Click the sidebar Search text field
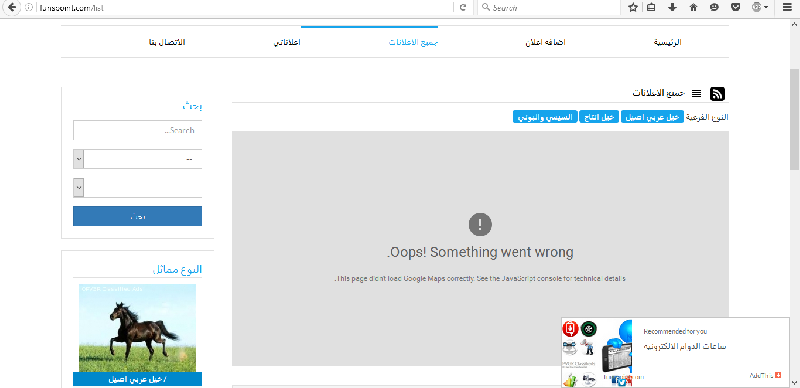Viewport: 800px width, 388px height. pyautogui.click(x=138, y=130)
